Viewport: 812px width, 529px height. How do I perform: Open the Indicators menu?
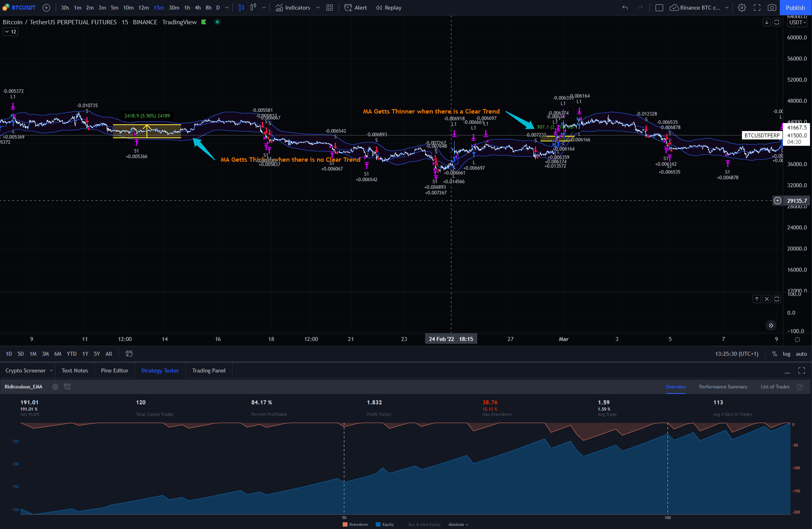(x=293, y=8)
